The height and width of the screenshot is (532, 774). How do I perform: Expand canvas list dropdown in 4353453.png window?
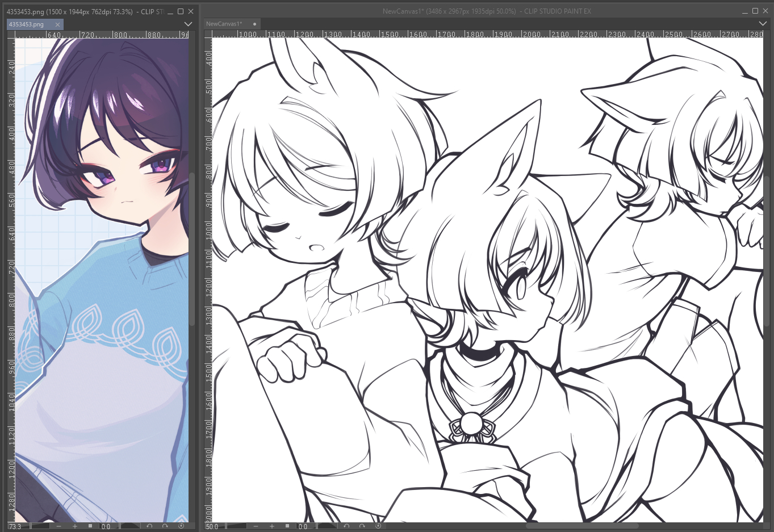(x=188, y=24)
